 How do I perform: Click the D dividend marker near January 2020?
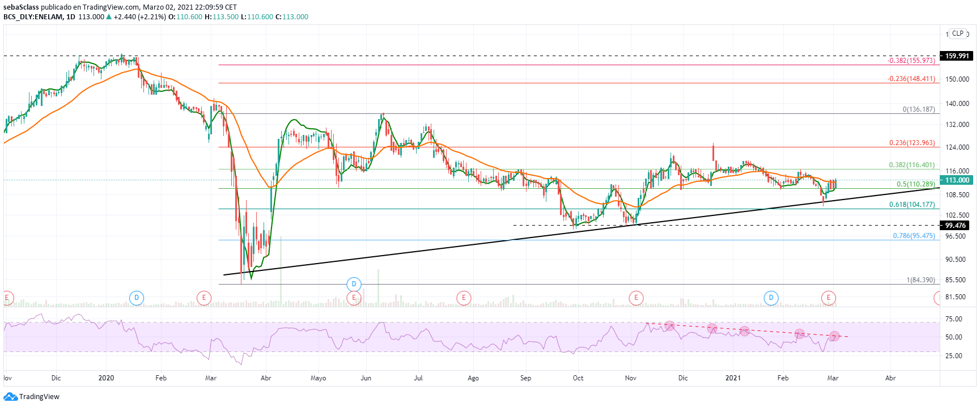coord(137,298)
